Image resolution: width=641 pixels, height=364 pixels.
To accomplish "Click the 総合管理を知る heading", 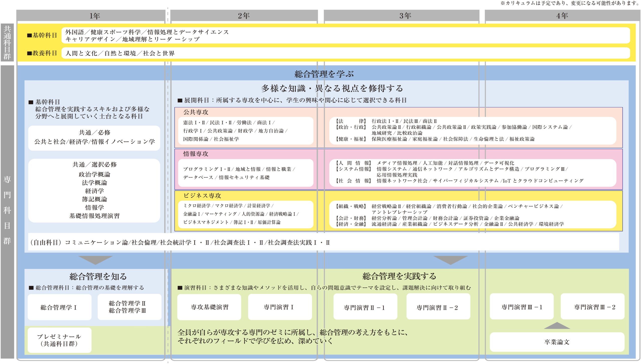I will click(x=98, y=277).
